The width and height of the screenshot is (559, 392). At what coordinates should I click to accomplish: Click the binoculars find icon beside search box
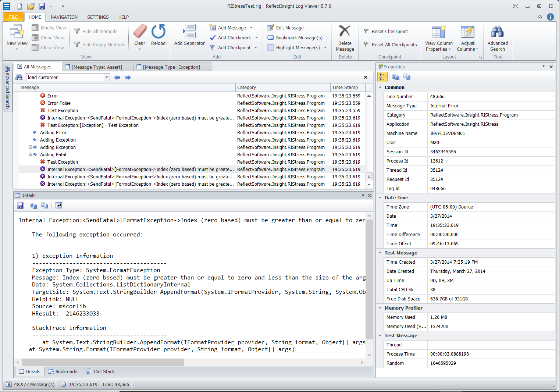(x=19, y=77)
